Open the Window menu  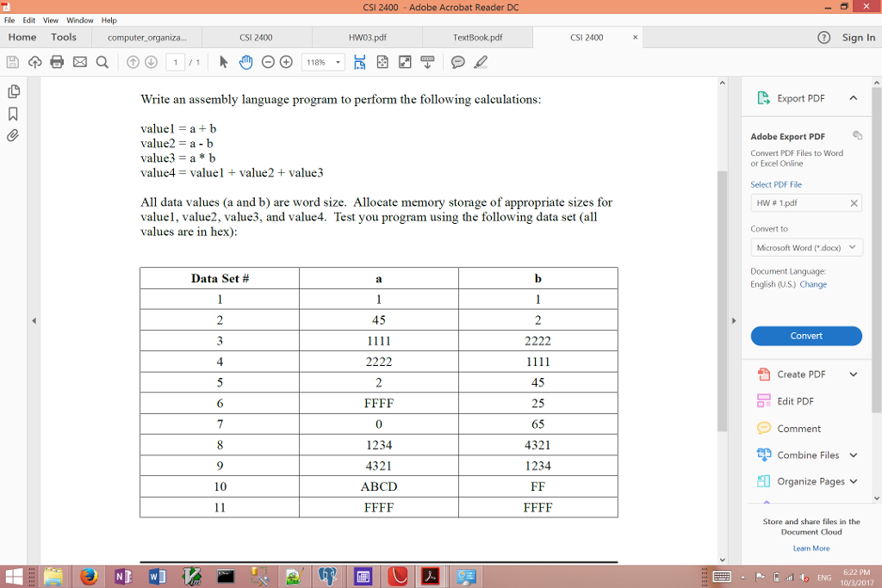[x=80, y=20]
